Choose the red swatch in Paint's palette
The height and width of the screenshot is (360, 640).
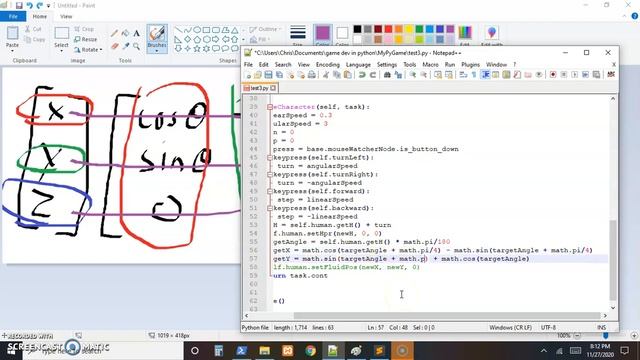(x=388, y=29)
